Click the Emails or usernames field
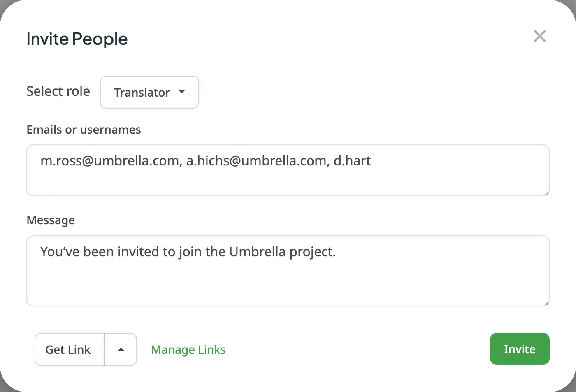The width and height of the screenshot is (576, 392). (288, 170)
